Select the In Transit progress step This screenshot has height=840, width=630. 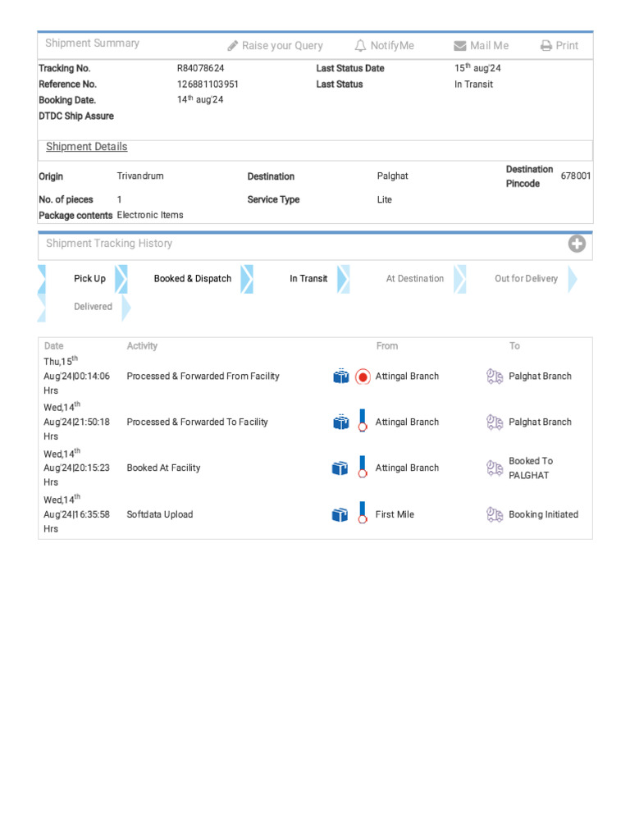coord(308,279)
